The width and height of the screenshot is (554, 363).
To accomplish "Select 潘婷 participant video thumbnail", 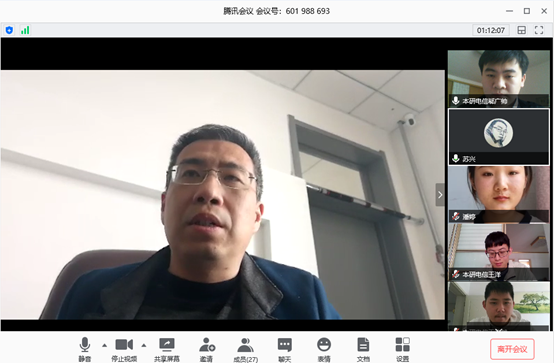I will tap(499, 194).
